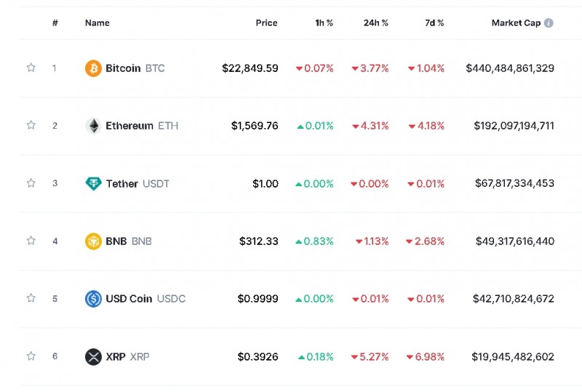Click the BNB logo icon

93,241
